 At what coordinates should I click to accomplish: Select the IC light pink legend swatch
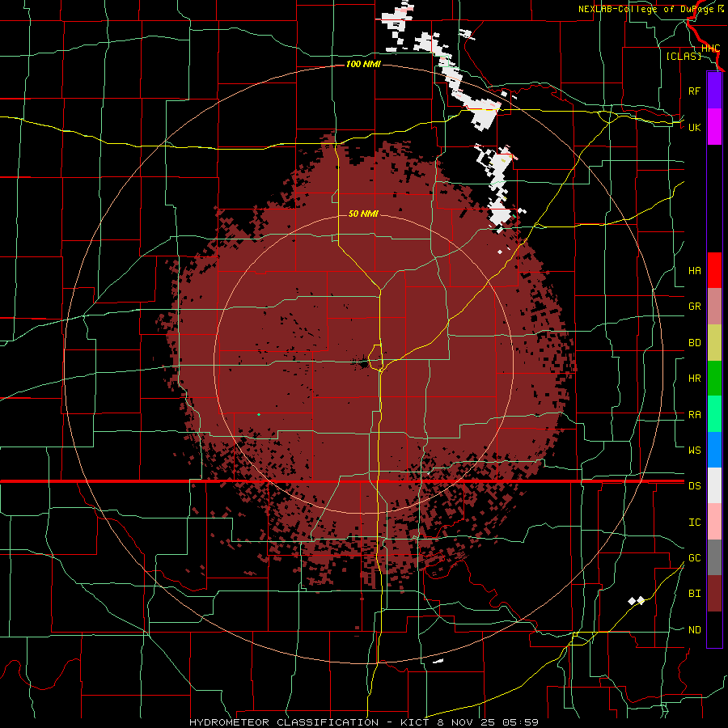click(x=714, y=522)
